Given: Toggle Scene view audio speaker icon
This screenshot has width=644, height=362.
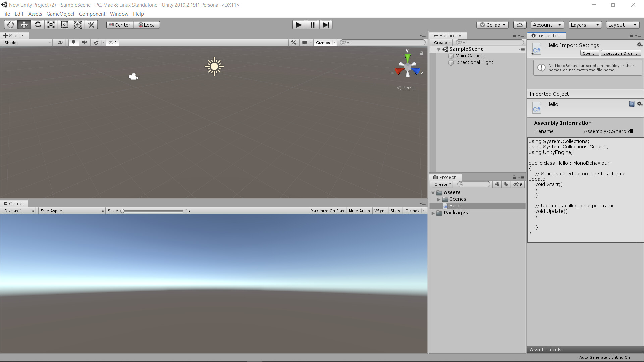Looking at the screenshot, I should coord(84,42).
